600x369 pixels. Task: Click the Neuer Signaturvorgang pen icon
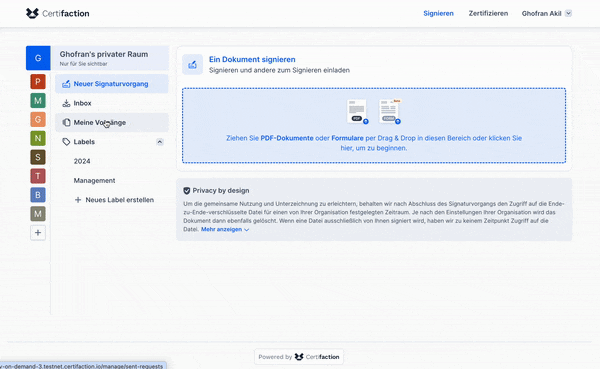pyautogui.click(x=66, y=84)
